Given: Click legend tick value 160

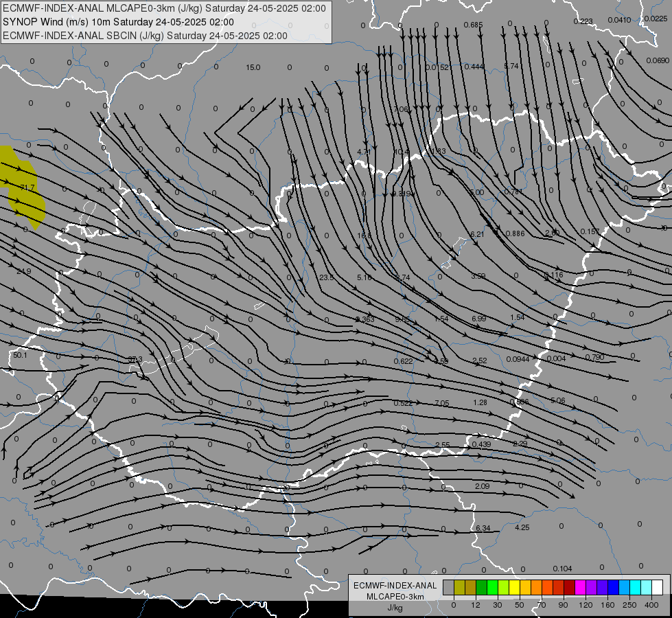Looking at the screenshot, I should coord(607,605).
